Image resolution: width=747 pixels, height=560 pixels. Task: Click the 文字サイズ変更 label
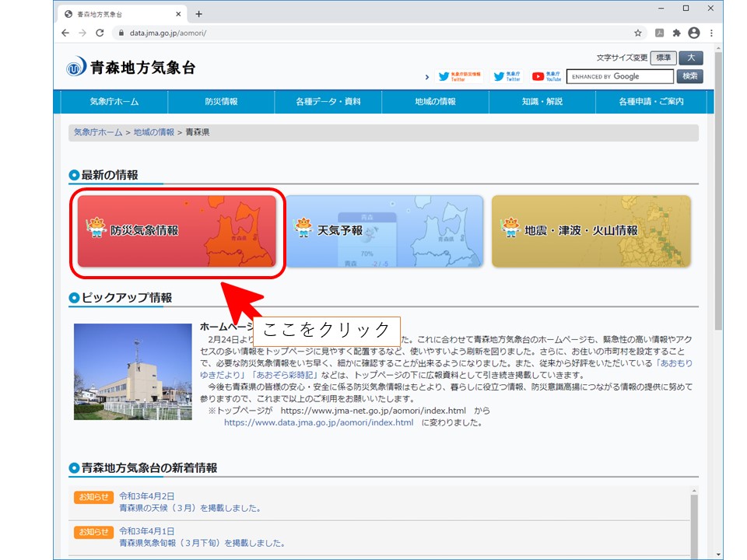[x=622, y=58]
